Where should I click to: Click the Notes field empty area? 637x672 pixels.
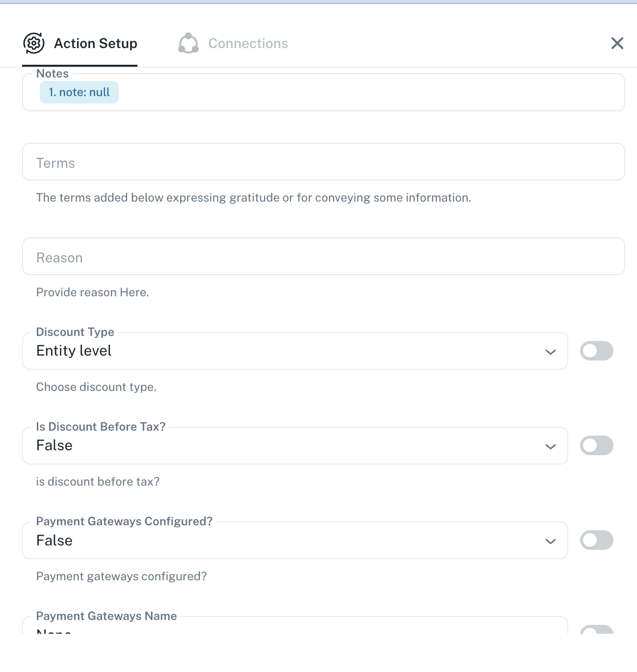pos(368,92)
